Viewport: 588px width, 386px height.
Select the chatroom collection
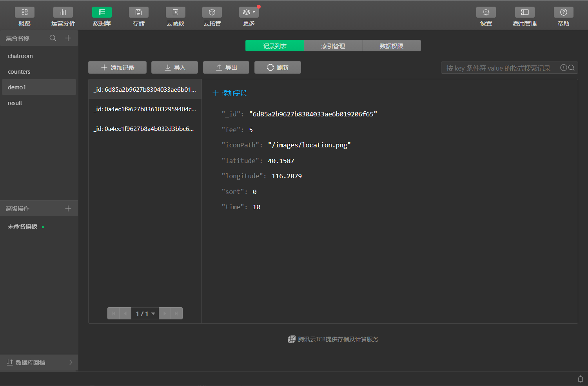pos(39,56)
